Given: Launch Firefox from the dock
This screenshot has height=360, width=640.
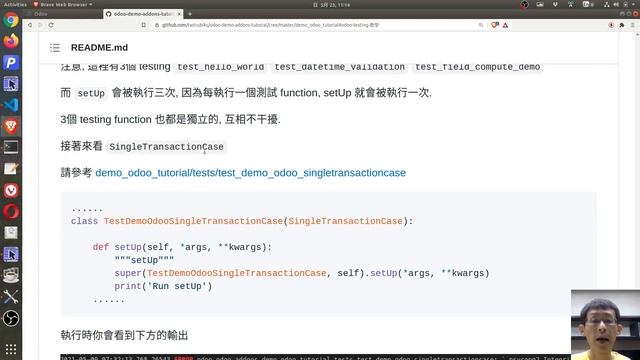Looking at the screenshot, I should click(11, 41).
